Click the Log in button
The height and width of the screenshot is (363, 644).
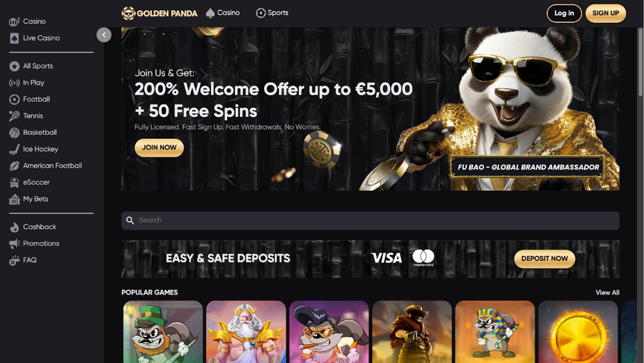[x=564, y=13]
